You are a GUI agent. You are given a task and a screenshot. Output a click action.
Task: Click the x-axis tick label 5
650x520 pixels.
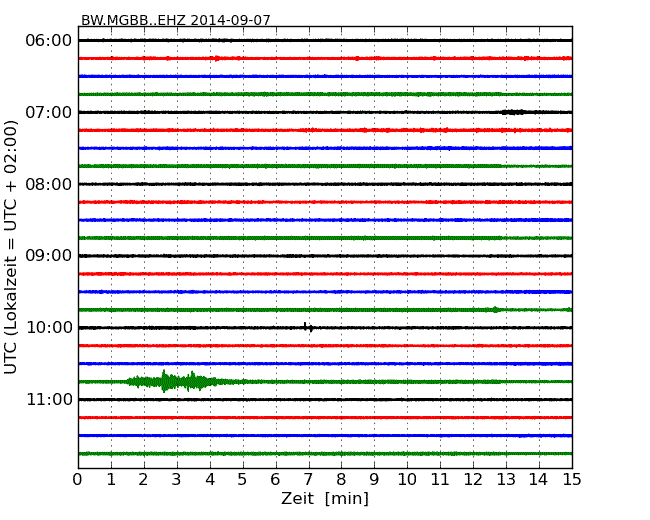tap(242, 480)
